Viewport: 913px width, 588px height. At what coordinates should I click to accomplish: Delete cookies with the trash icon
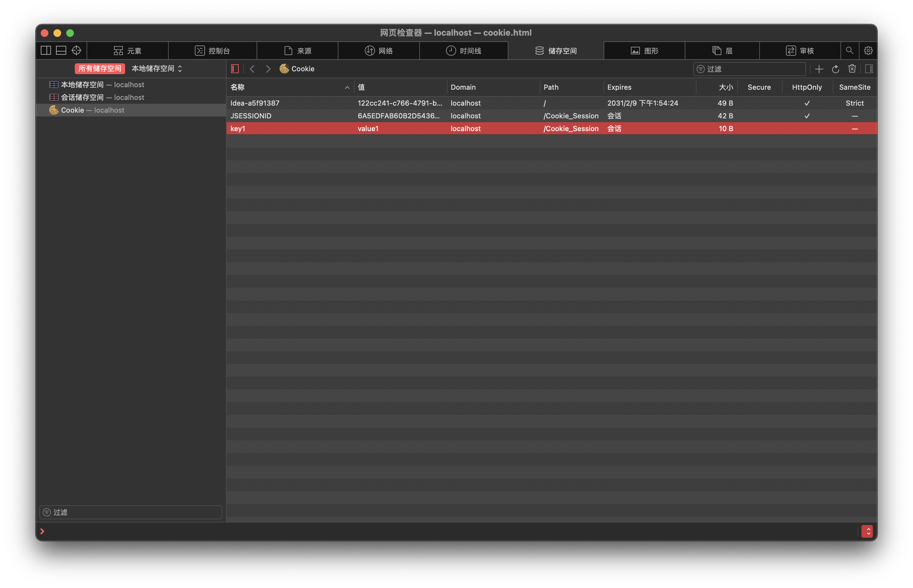pos(852,69)
